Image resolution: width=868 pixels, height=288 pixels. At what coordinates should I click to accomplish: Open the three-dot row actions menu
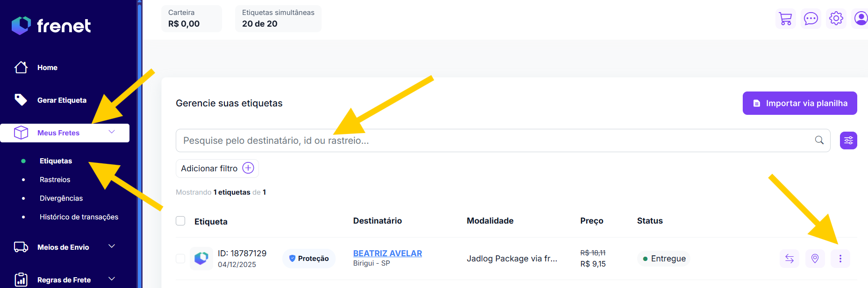pos(840,259)
